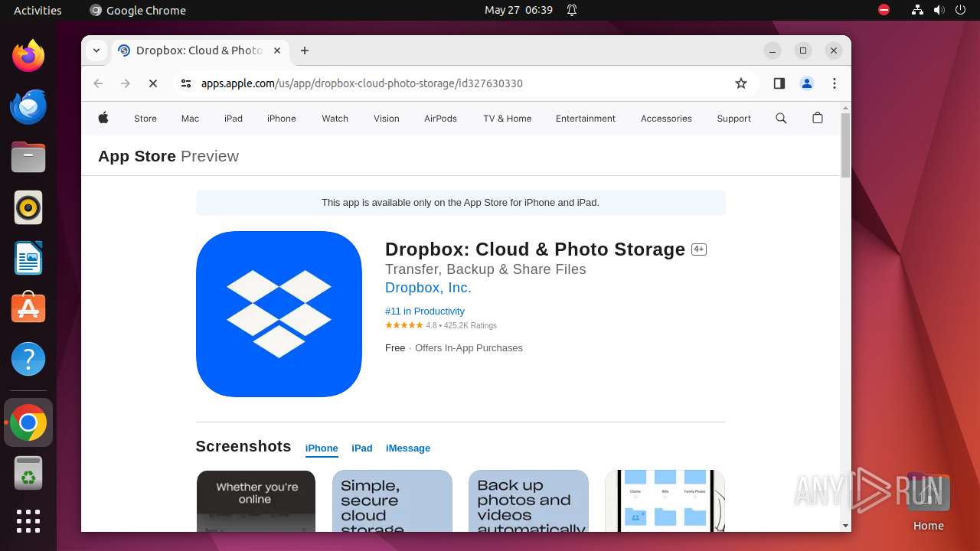Switch to the iPad screenshots tab
The image size is (980, 551).
(x=362, y=448)
